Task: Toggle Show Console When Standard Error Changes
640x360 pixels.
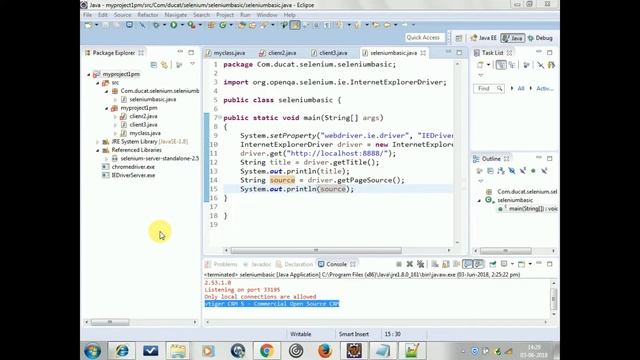Action: [x=478, y=264]
